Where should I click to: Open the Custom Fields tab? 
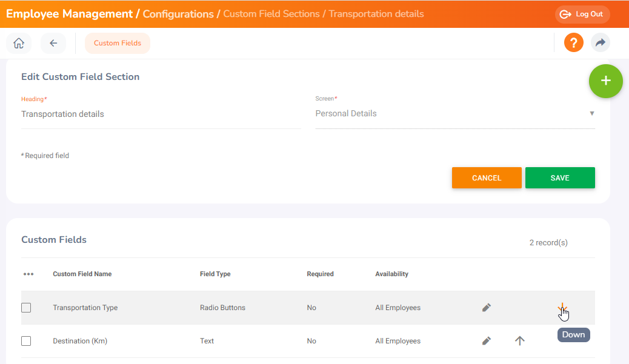click(x=118, y=43)
